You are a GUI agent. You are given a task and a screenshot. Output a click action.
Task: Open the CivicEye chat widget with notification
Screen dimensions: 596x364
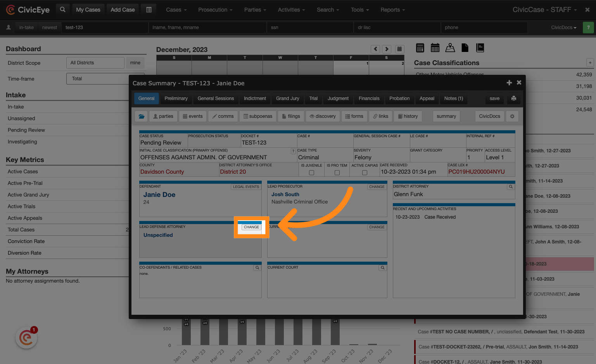26,338
